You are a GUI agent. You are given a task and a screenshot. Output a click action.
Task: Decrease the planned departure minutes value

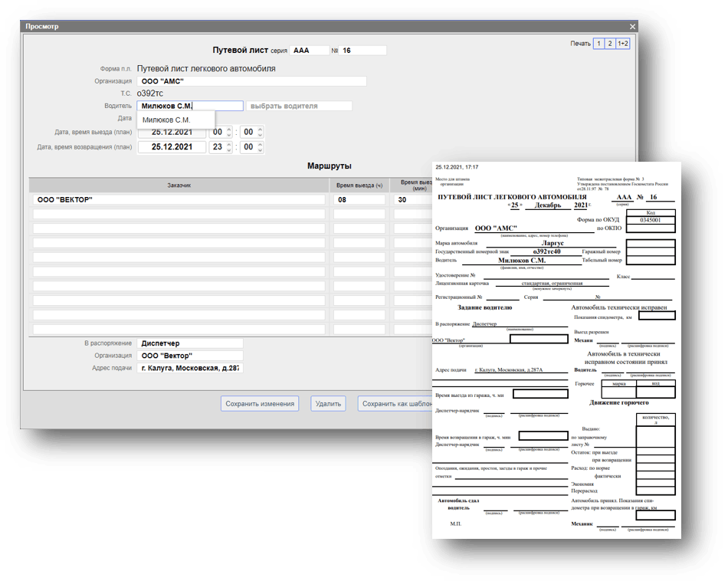(260, 135)
